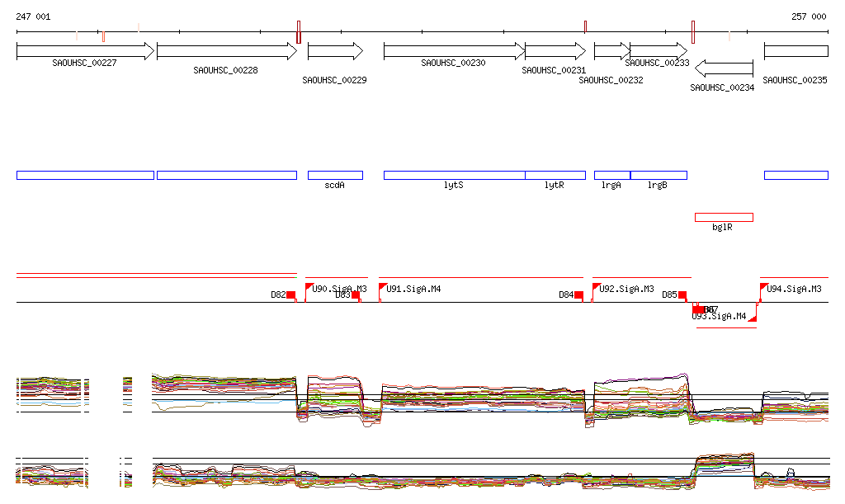Select the SAOUHSC_00230 gene arrow

coord(455,51)
